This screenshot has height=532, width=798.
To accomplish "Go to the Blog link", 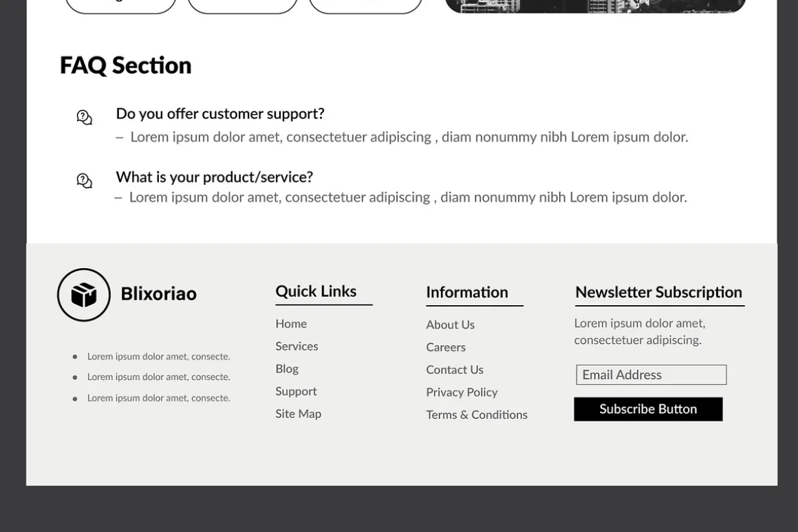I will tap(287, 368).
